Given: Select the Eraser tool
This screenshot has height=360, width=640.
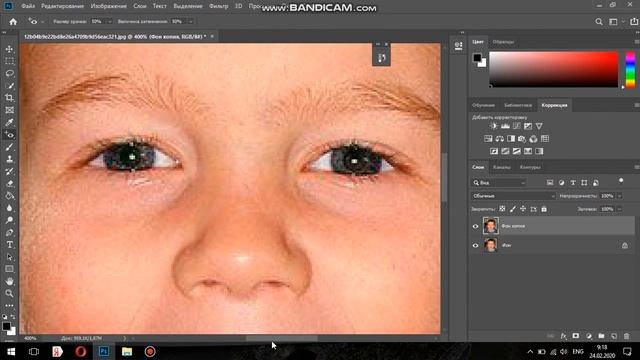Looking at the screenshot, I should point(9,184).
